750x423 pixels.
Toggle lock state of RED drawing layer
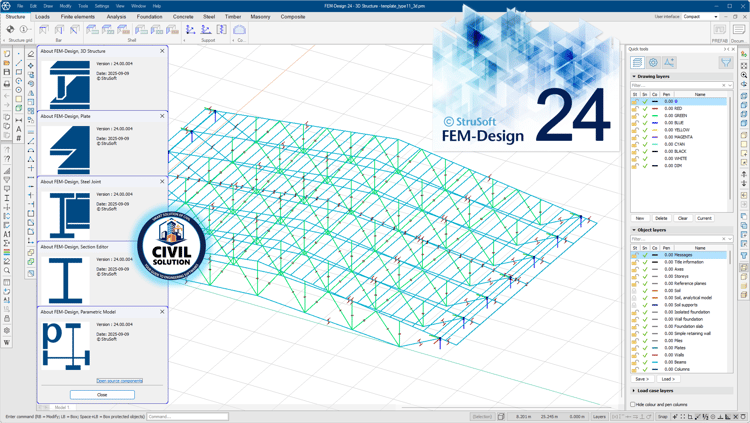point(635,109)
